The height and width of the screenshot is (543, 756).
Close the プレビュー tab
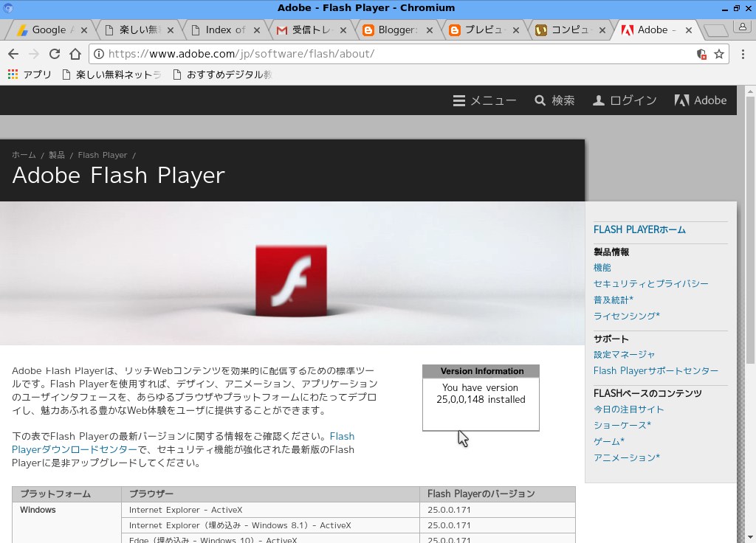(516, 30)
